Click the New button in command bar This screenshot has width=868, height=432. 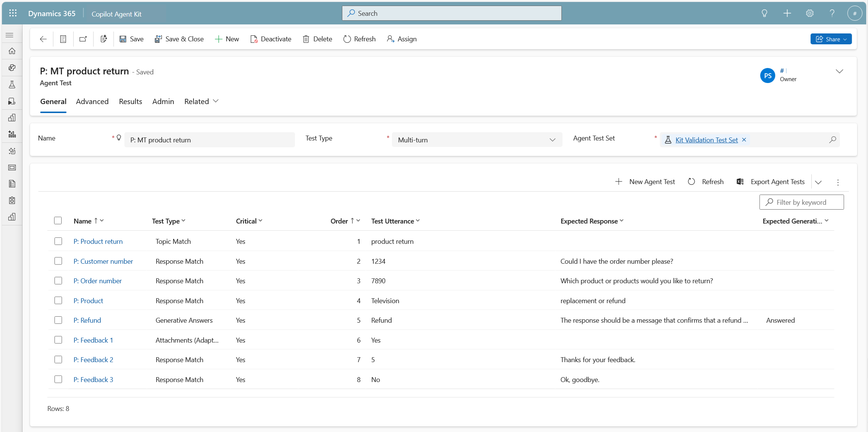[227, 39]
